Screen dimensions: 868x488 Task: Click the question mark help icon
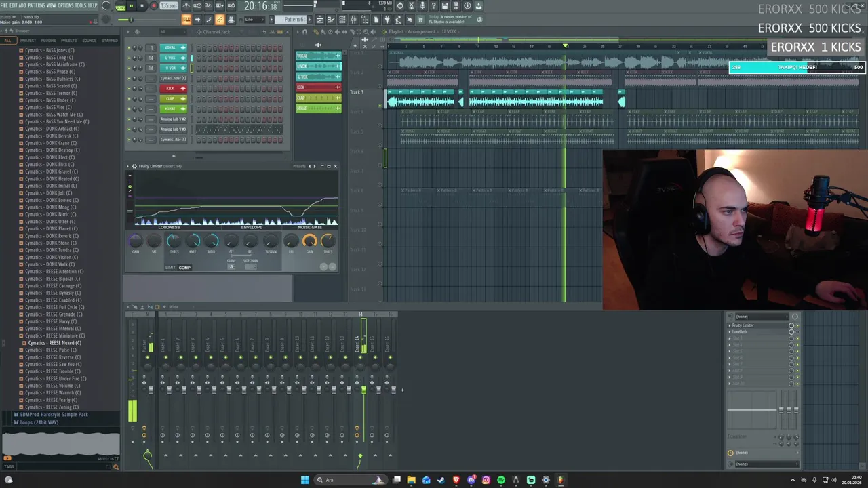click(433, 6)
